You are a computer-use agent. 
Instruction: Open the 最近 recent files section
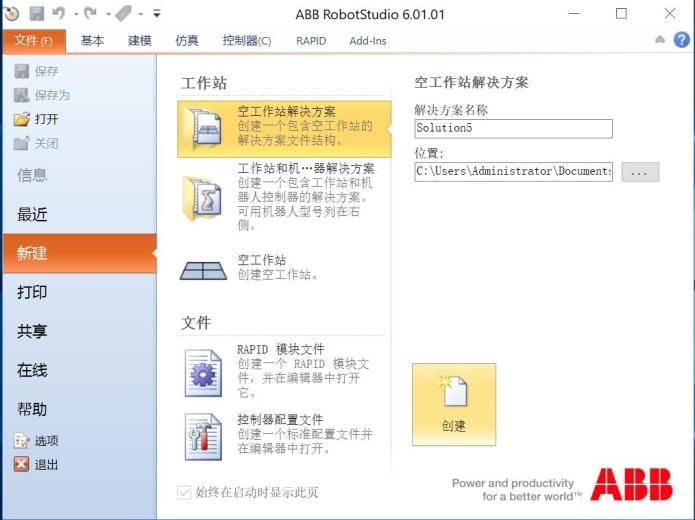pos(32,214)
